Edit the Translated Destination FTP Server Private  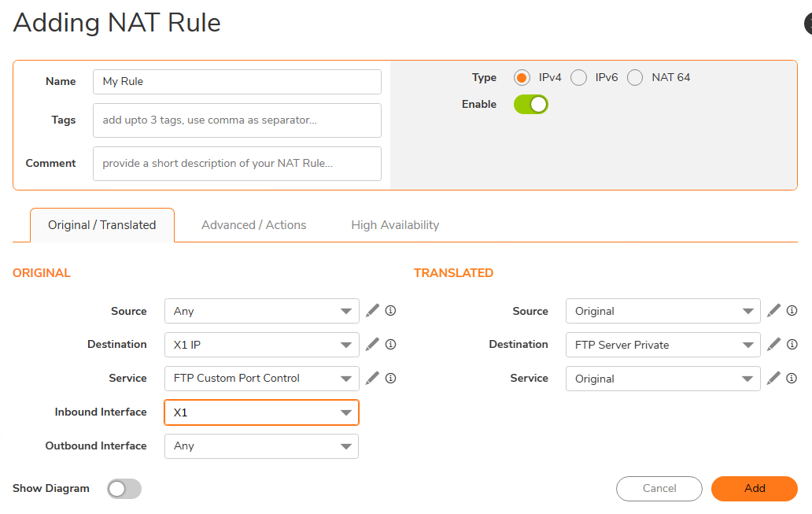coord(773,344)
